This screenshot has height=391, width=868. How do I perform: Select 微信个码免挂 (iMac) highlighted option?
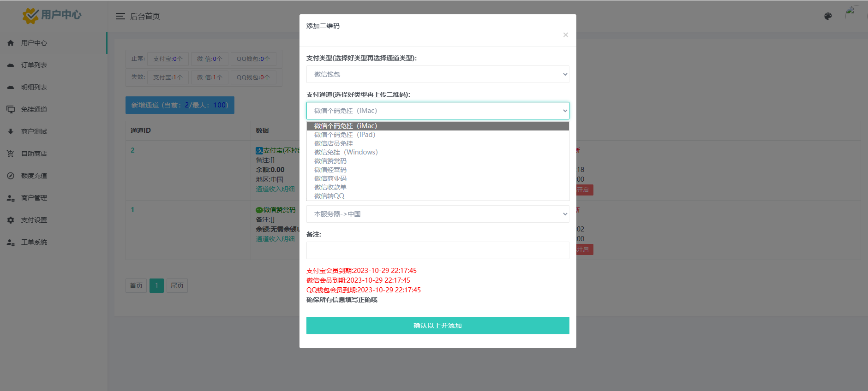(x=437, y=126)
